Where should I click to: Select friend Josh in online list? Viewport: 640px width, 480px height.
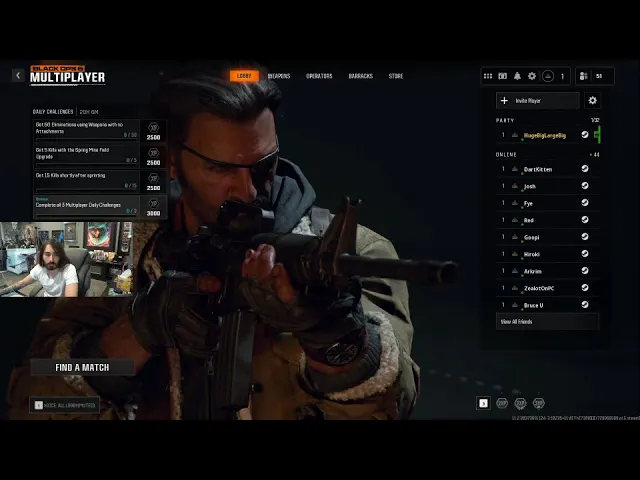point(548,186)
